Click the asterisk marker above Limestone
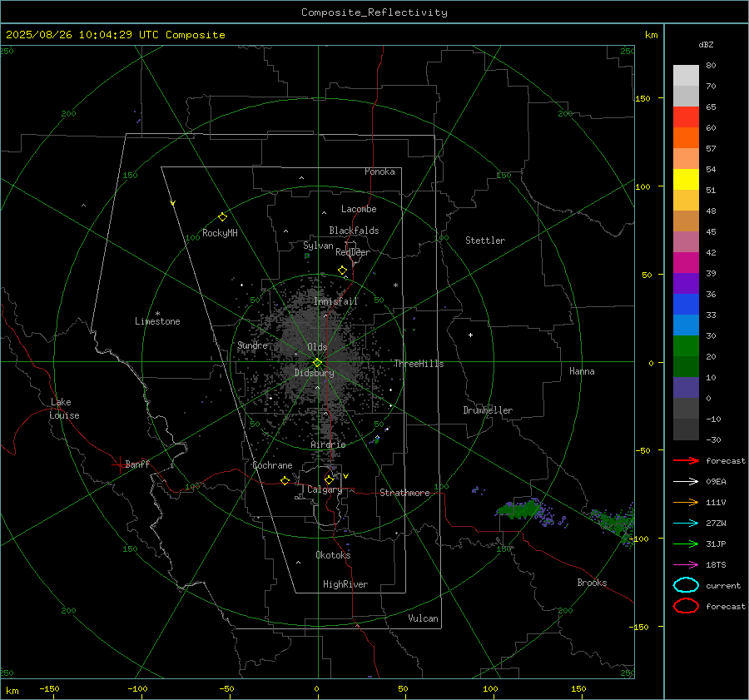 coord(157,314)
